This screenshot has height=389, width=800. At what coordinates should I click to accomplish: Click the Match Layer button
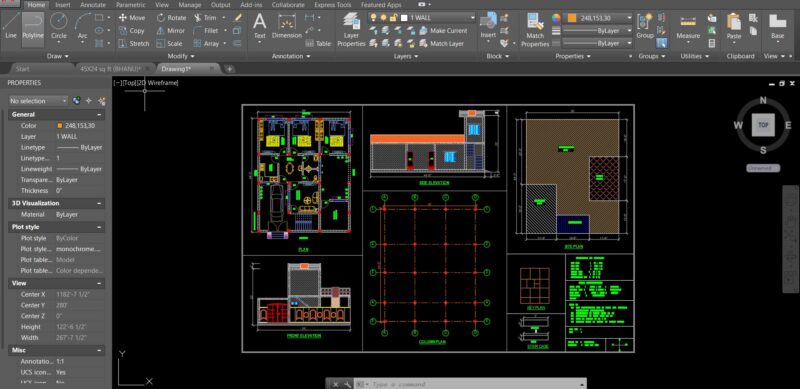point(441,44)
